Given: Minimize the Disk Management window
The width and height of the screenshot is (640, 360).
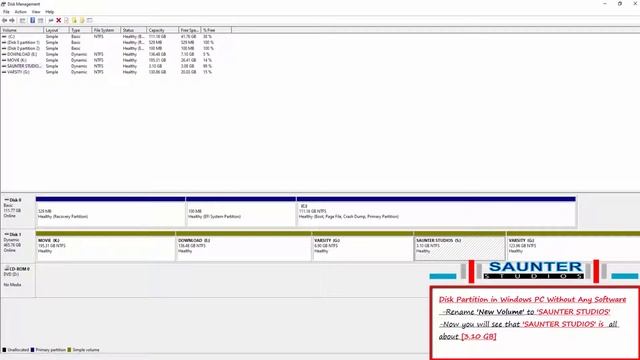Looking at the screenshot, I should pyautogui.click(x=605, y=4).
